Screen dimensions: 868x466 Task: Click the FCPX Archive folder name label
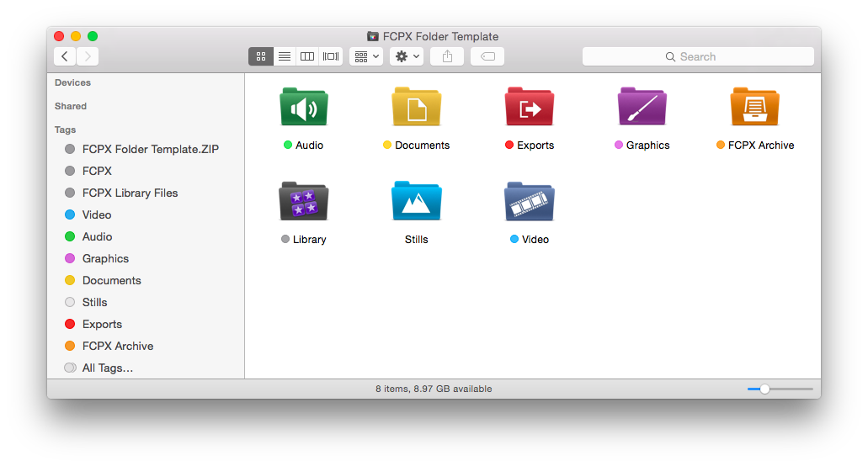point(760,146)
